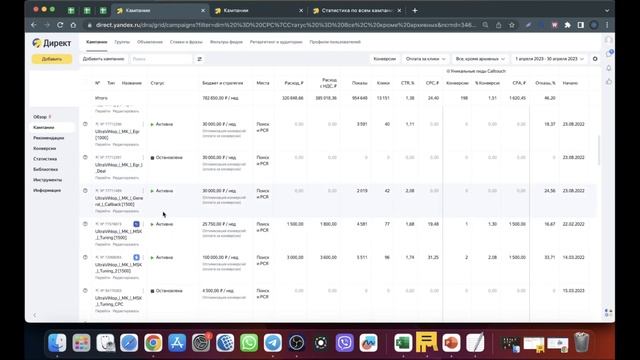Tick checkbox of MSK Tuning [1500] row, 22.02.2022
This screenshot has height=360, width=640.
(85, 224)
